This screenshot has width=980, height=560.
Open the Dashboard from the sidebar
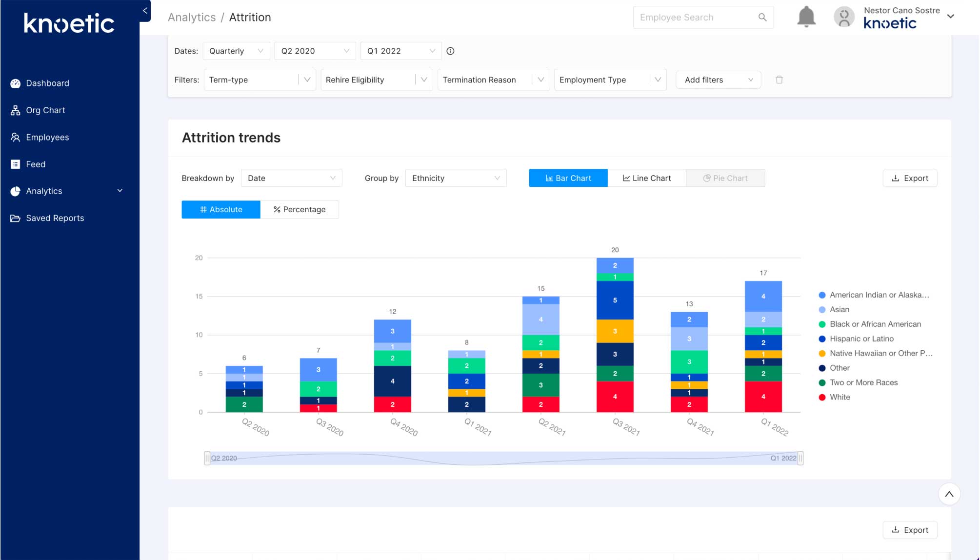[47, 83]
